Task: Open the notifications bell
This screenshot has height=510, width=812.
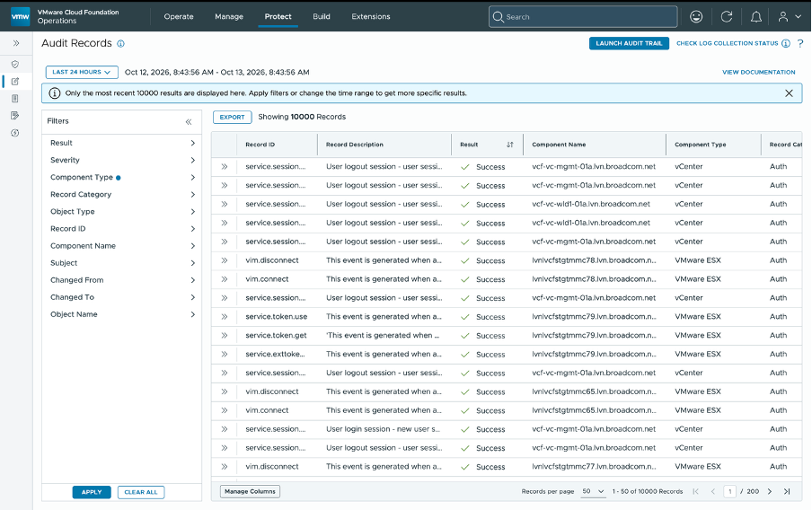Action: tap(756, 16)
